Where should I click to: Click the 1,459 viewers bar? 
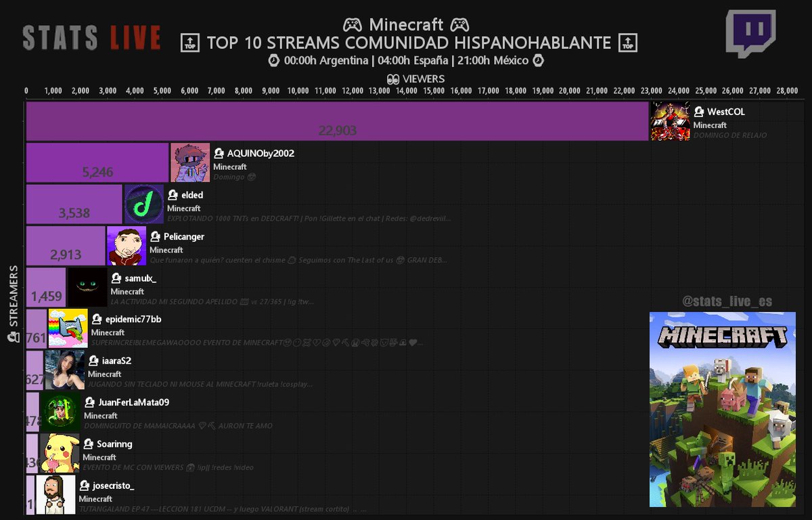tap(46, 287)
